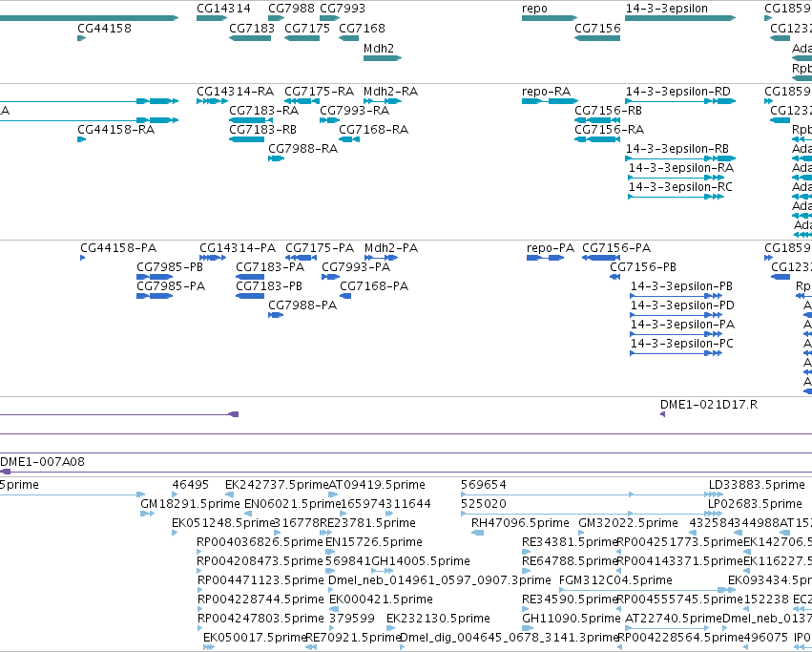Select the LD33883.5prime EST label
The height and width of the screenshot is (652, 812).
[757, 485]
